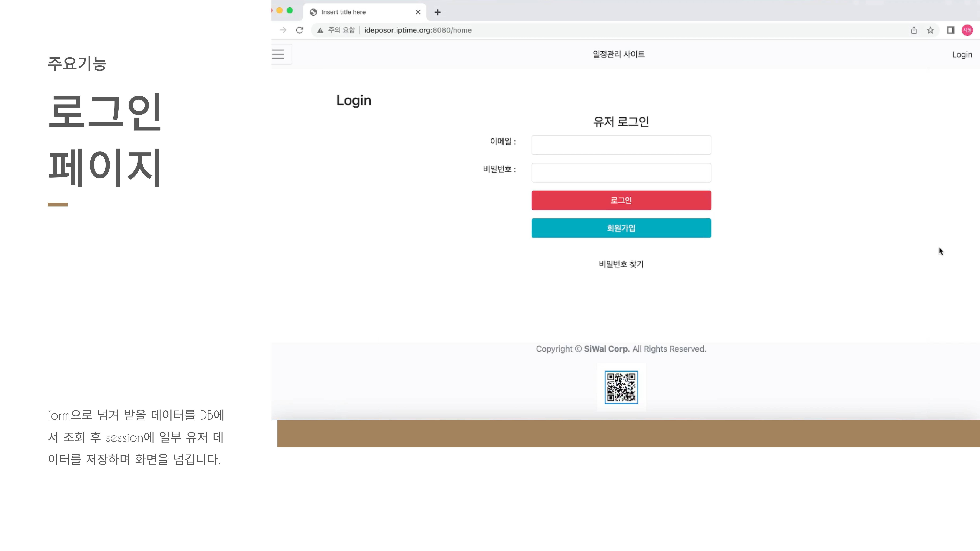
Task: Open a new browser tab
Action: click(438, 12)
